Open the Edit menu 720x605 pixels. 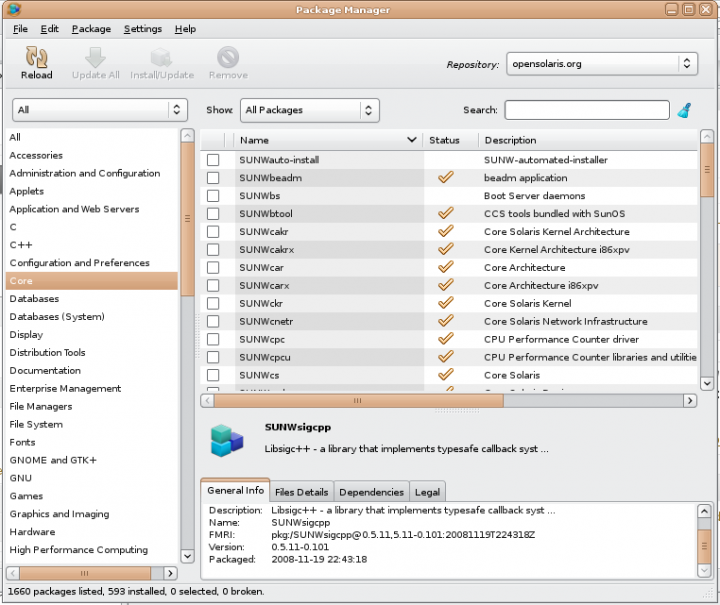point(50,29)
